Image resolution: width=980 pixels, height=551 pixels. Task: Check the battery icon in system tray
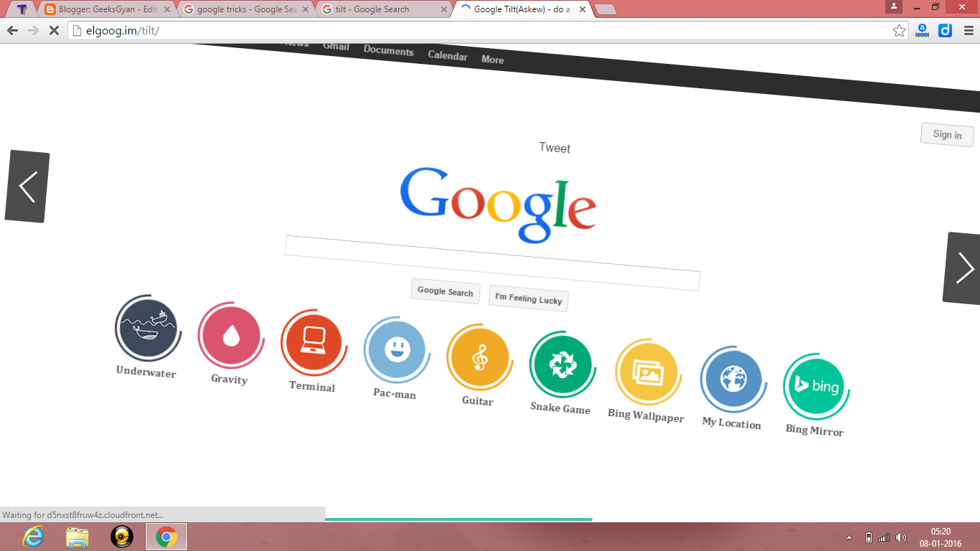(x=869, y=537)
